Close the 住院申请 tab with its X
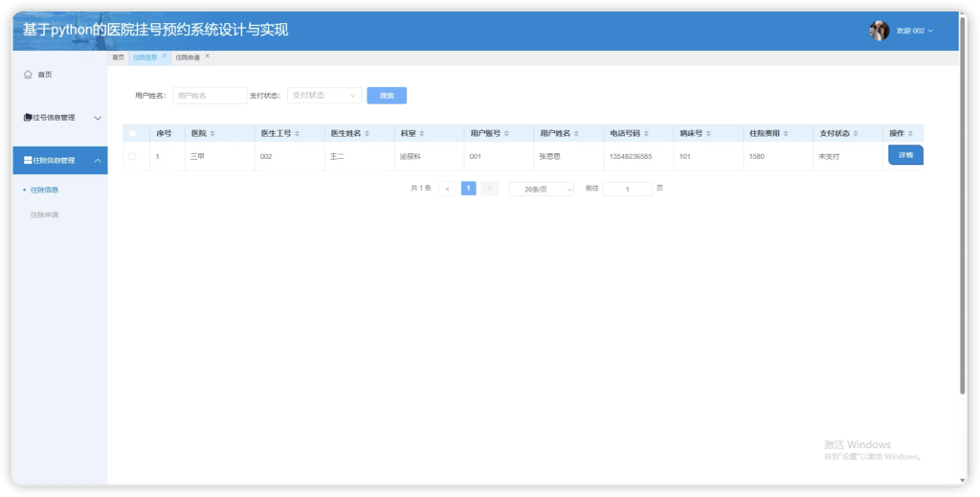 pyautogui.click(x=208, y=56)
